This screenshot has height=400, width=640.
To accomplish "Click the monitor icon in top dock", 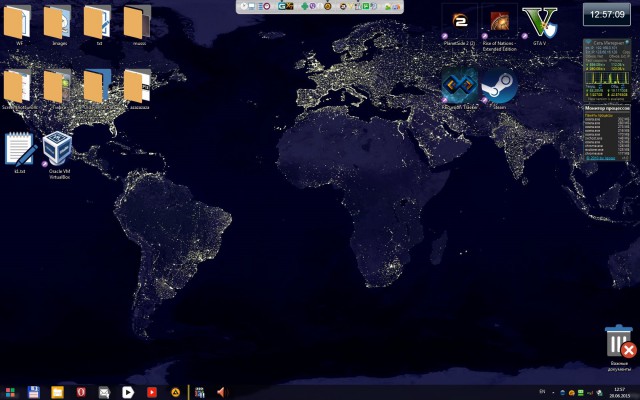I will tap(251, 6).
